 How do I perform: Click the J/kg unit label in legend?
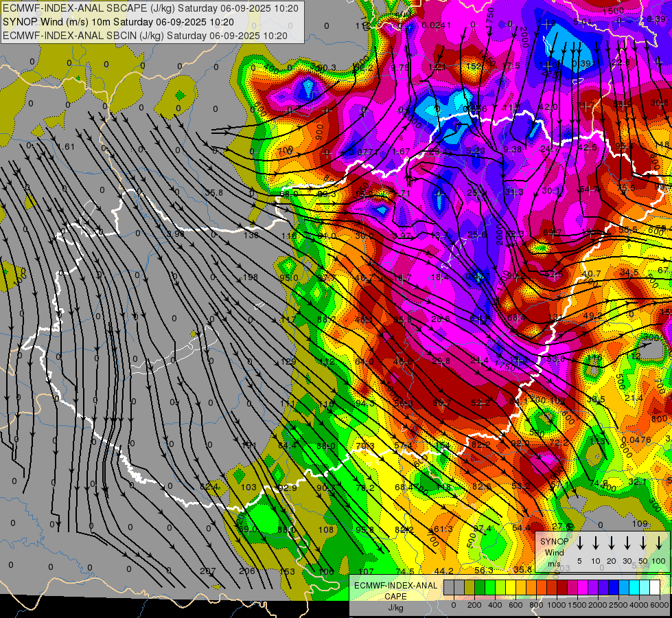(395, 608)
